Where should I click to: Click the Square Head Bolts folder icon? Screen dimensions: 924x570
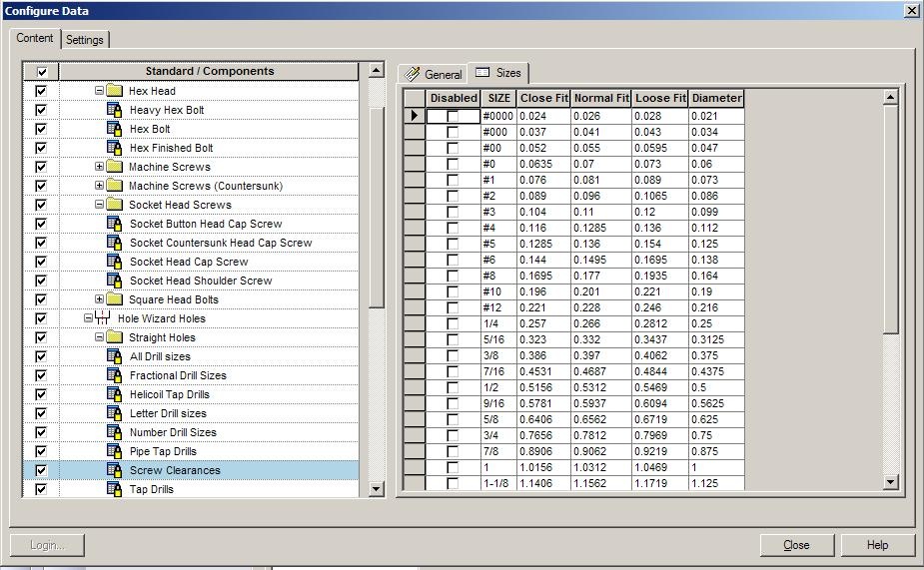click(x=114, y=299)
